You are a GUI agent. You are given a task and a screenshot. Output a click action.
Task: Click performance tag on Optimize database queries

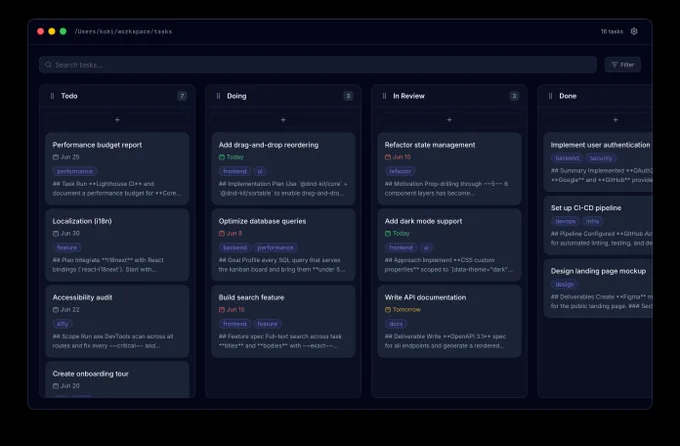pyautogui.click(x=275, y=248)
